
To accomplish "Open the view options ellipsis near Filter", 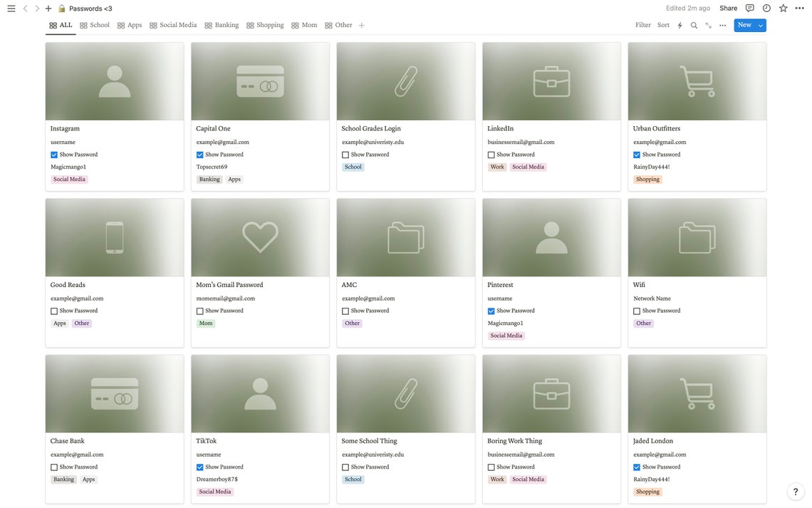I will [722, 25].
